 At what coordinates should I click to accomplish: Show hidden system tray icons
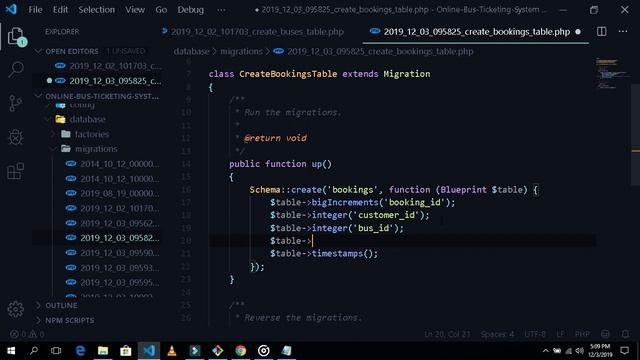pos(546,351)
